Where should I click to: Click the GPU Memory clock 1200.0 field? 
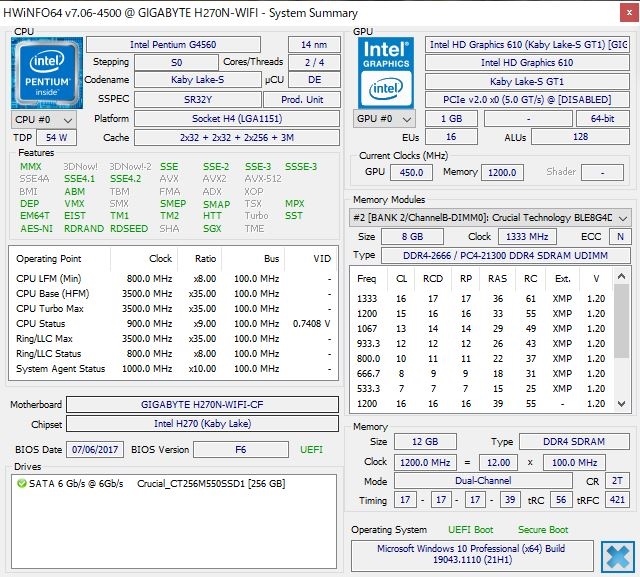click(x=502, y=172)
